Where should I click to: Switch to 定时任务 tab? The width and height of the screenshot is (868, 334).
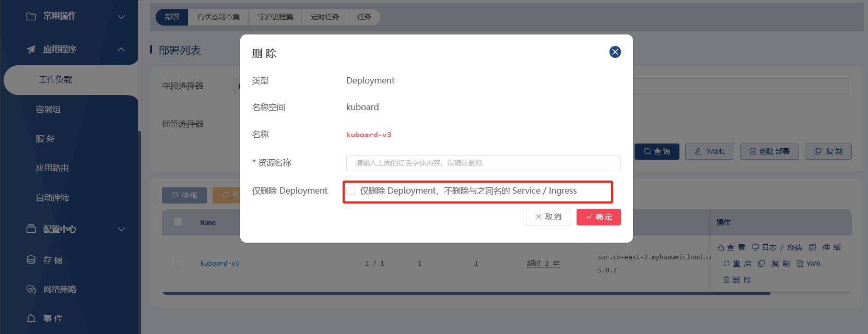pos(325,17)
